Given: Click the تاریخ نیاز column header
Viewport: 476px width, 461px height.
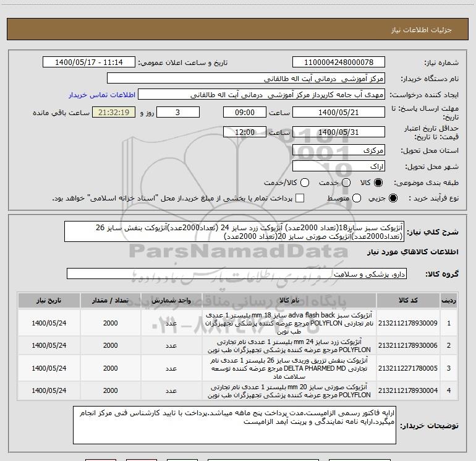Looking at the screenshot, I should [49, 300].
